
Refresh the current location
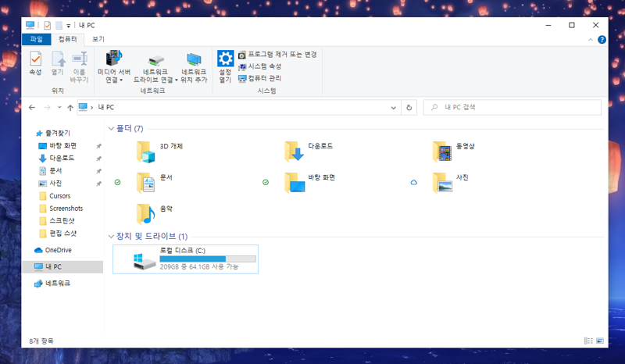click(x=409, y=108)
